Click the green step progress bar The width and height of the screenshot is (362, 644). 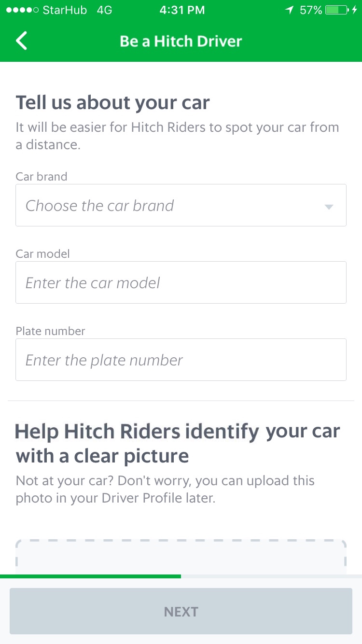tap(90, 576)
